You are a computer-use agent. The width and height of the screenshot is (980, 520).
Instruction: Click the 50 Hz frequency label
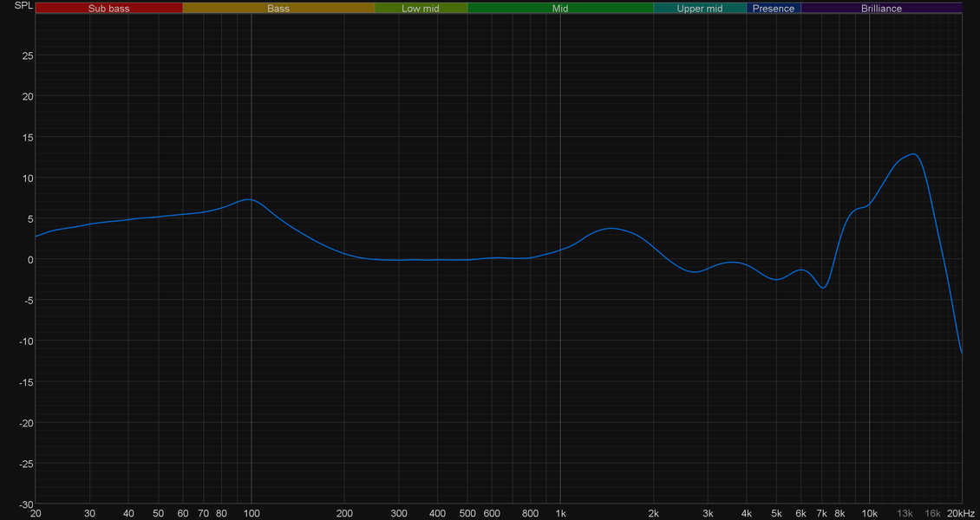point(158,513)
